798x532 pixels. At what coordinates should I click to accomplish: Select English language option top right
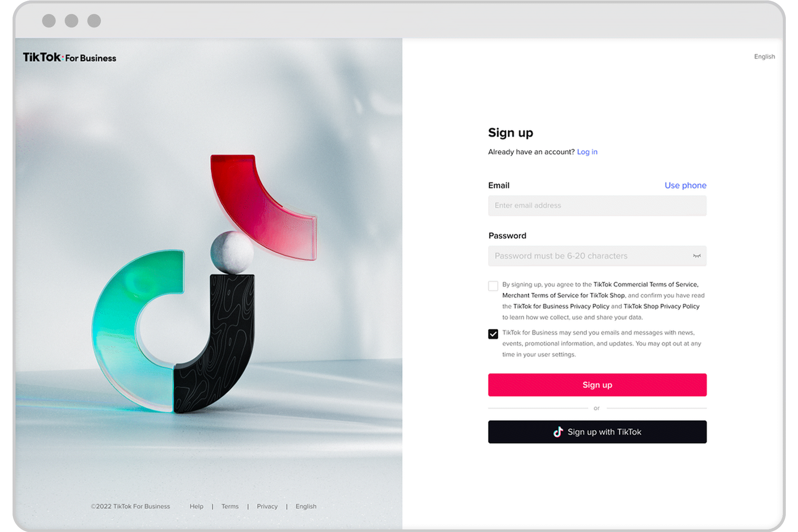tap(764, 57)
